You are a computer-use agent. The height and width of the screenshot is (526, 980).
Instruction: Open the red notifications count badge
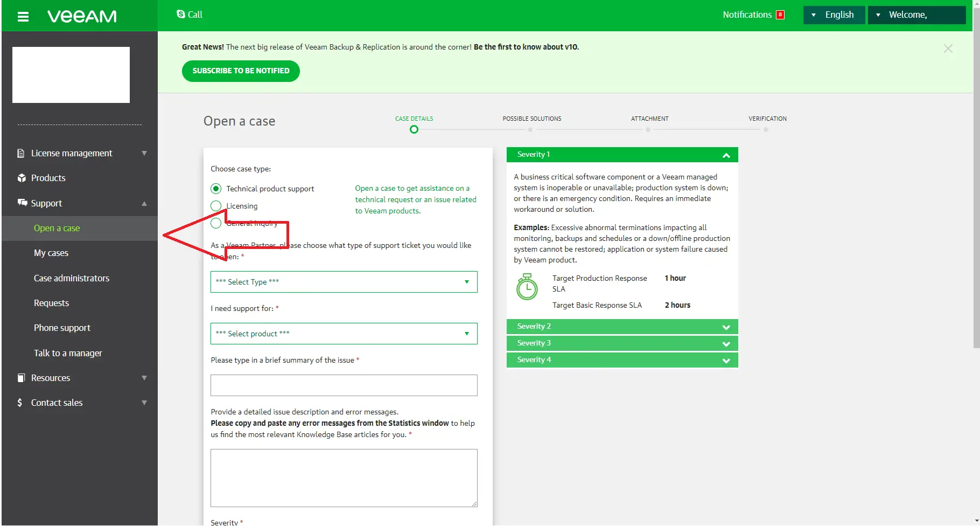pyautogui.click(x=780, y=15)
